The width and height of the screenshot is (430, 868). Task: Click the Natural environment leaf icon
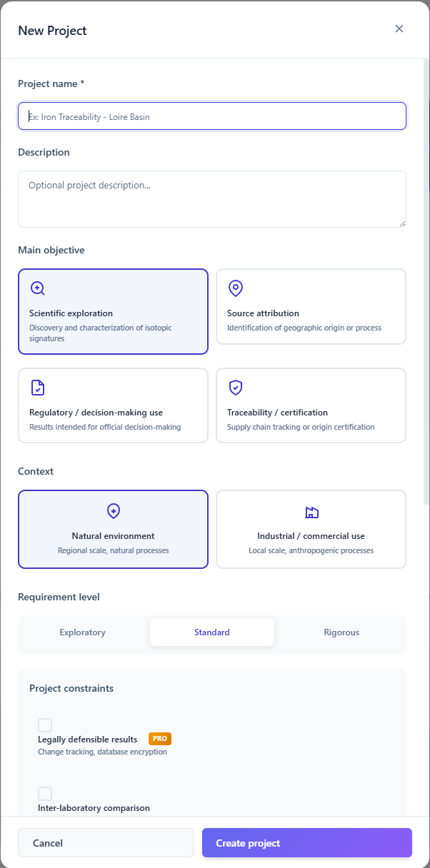[x=113, y=511]
